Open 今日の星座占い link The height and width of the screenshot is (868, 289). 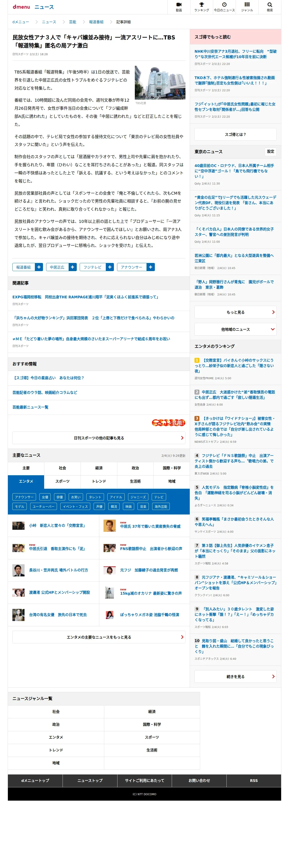click(x=48, y=378)
